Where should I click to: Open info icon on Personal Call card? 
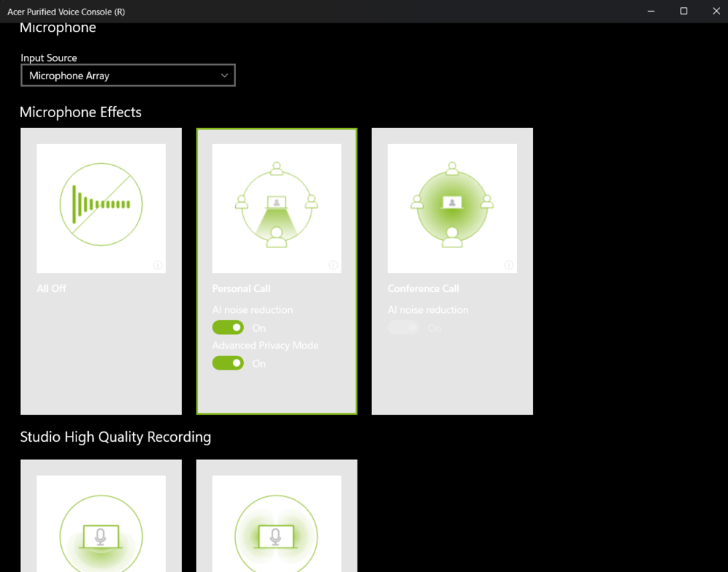point(333,265)
